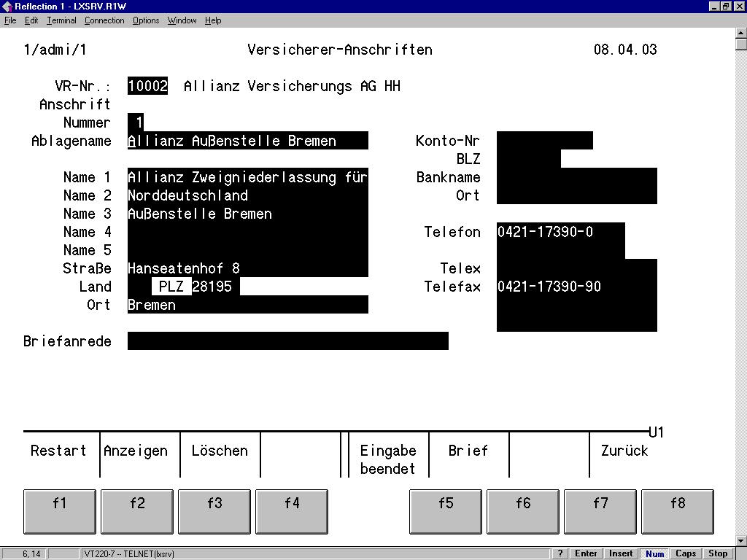Image resolution: width=747 pixels, height=560 pixels.
Task: Click the Reflection app icon in title bar
Action: (x=7, y=6)
